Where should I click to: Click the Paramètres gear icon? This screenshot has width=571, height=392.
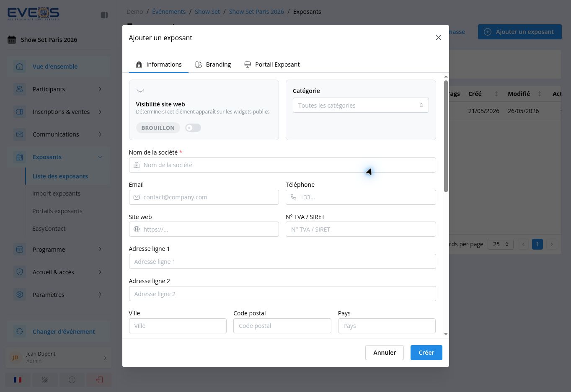tap(20, 295)
